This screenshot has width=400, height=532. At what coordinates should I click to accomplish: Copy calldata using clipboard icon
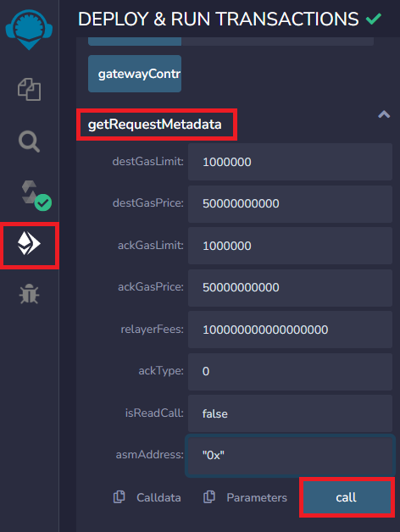tap(119, 497)
